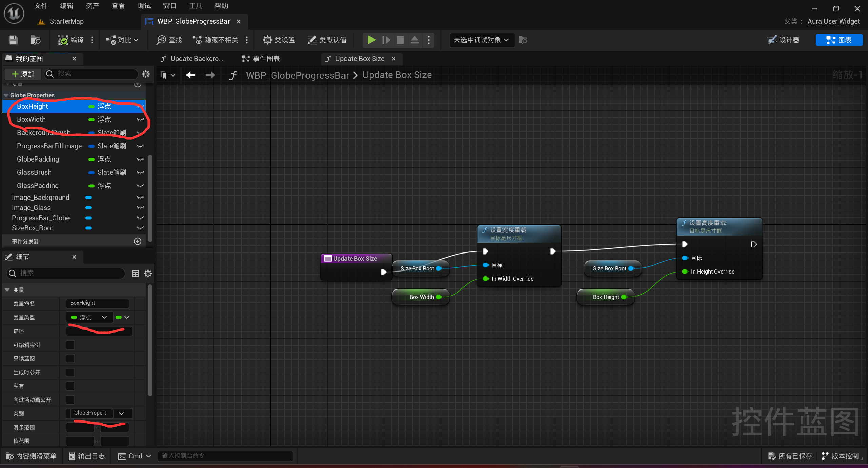This screenshot has width=868, height=468.
Task: Click the Save blueprint icon
Action: tap(13, 40)
